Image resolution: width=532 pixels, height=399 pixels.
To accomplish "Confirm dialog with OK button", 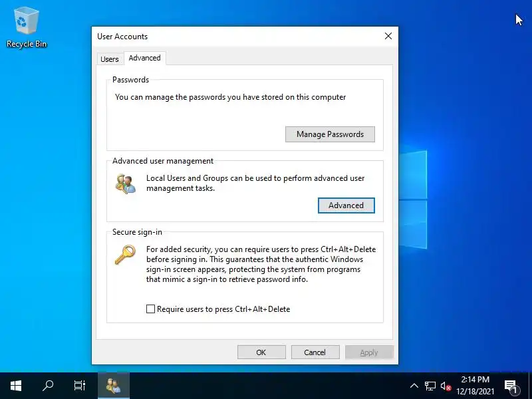I will [261, 352].
